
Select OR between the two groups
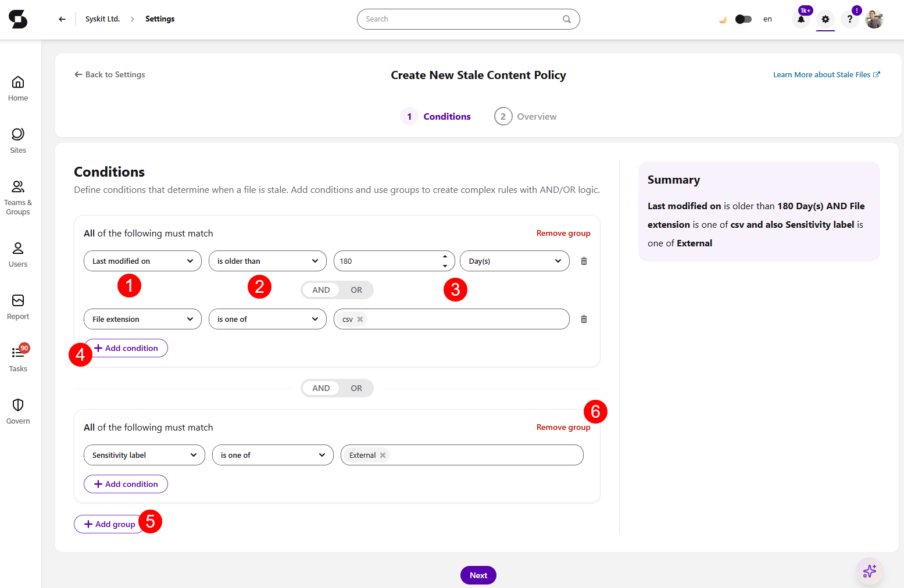pos(356,388)
